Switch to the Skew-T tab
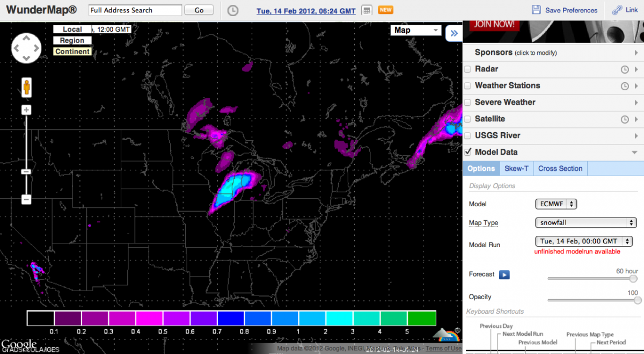Screen dimensions: 644x354 (516, 169)
